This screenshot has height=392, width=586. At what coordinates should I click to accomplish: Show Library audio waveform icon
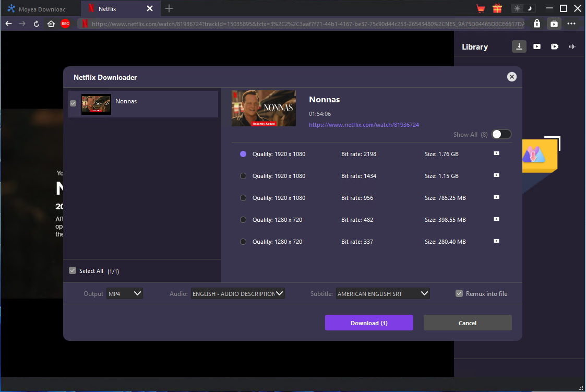click(x=572, y=46)
